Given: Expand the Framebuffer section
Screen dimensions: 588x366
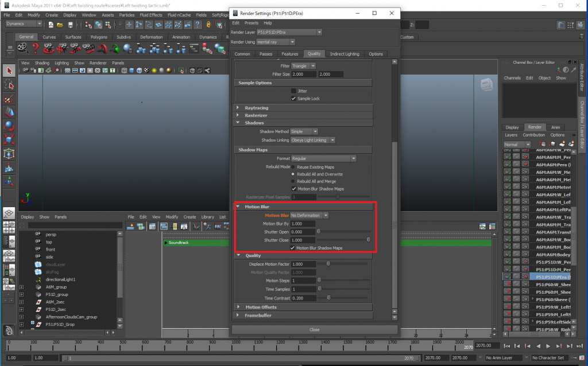Looking at the screenshot, I should 238,315.
